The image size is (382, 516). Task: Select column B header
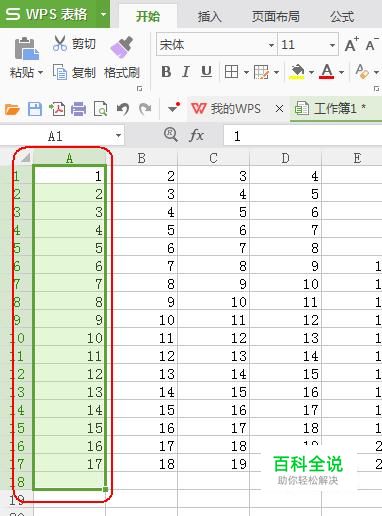tap(142, 158)
